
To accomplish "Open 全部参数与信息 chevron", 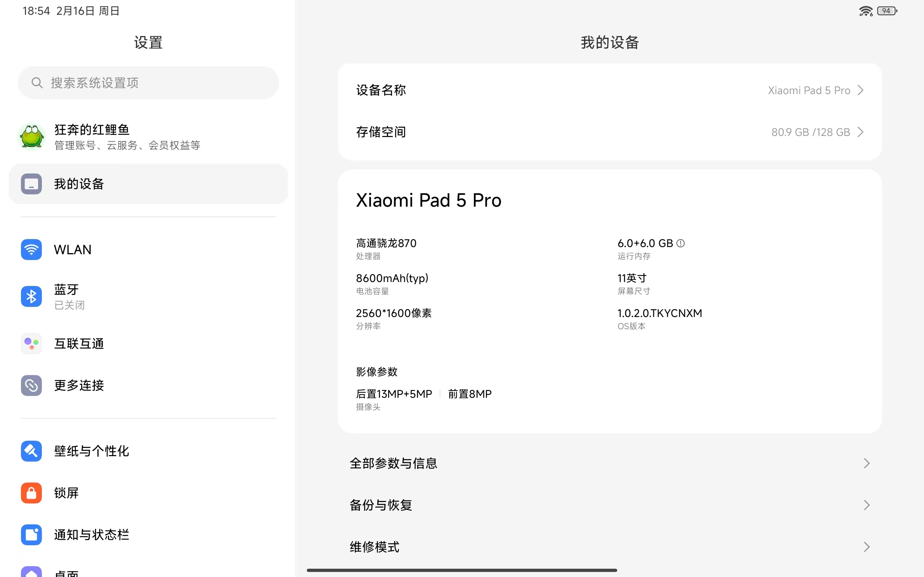I will click(867, 463).
